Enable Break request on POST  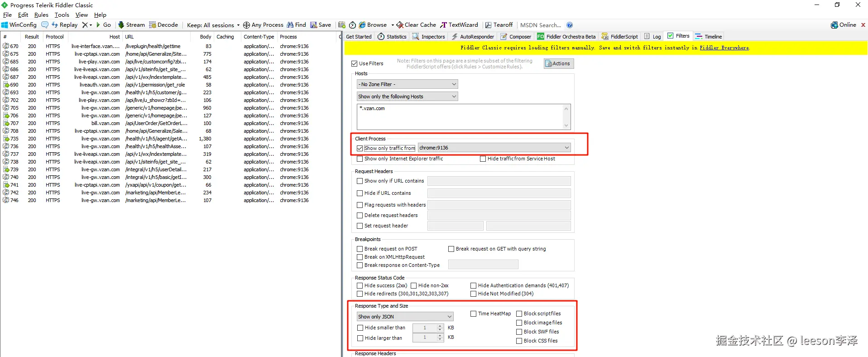pos(360,249)
